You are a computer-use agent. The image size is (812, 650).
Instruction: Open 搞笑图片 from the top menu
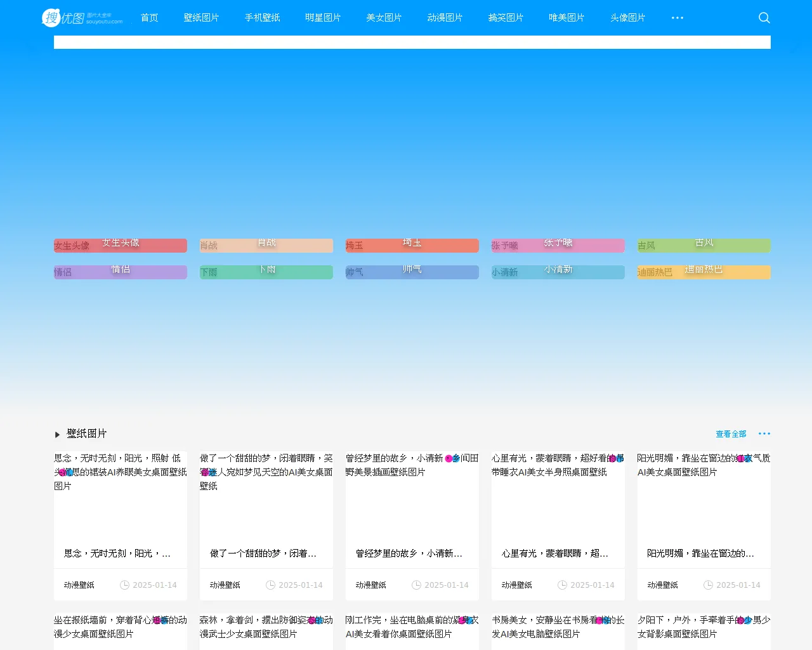506,18
